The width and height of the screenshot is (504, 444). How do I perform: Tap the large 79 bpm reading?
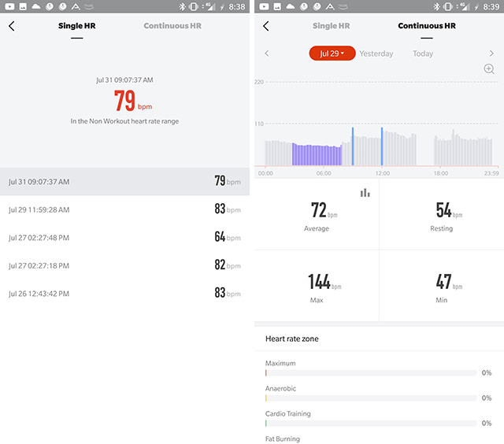point(133,101)
